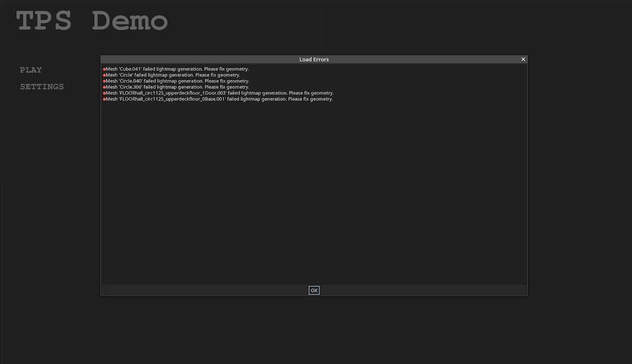
Task: Click the red error dot beside Cube.041
Action: pyautogui.click(x=104, y=69)
